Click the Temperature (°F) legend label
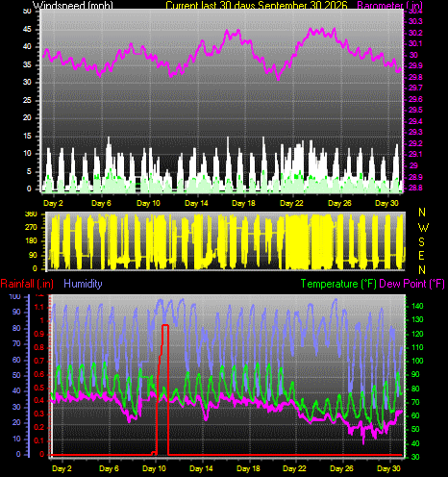448x477 pixels. pyautogui.click(x=338, y=284)
